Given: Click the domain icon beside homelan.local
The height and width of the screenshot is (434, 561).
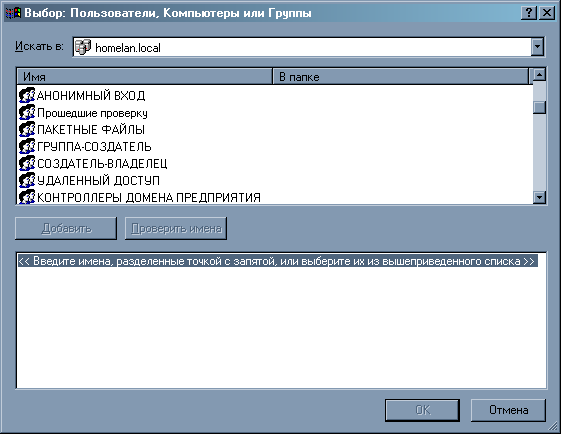Looking at the screenshot, I should 83,47.
